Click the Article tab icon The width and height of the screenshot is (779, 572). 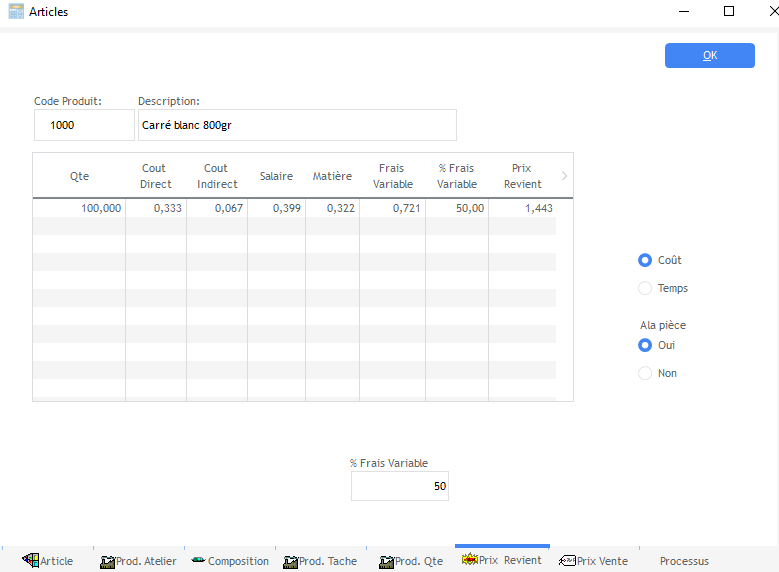[30, 561]
